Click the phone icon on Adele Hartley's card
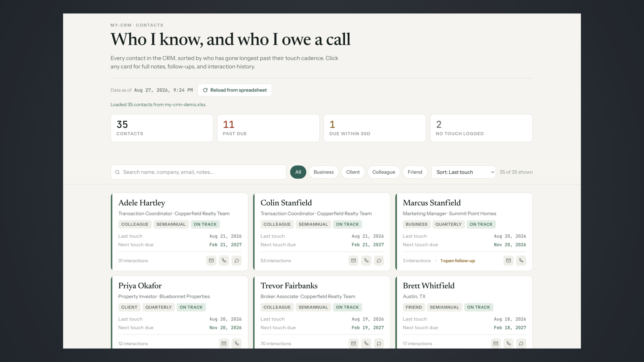Image resolution: width=644 pixels, height=362 pixels. tap(224, 261)
